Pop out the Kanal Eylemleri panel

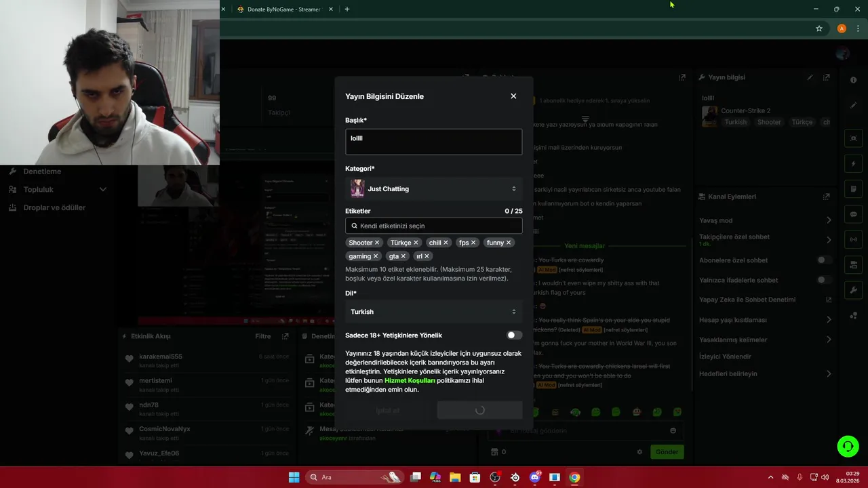826,197
